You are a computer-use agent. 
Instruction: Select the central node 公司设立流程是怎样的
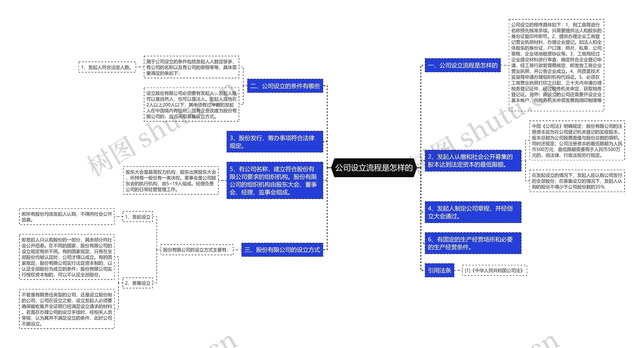click(x=374, y=168)
